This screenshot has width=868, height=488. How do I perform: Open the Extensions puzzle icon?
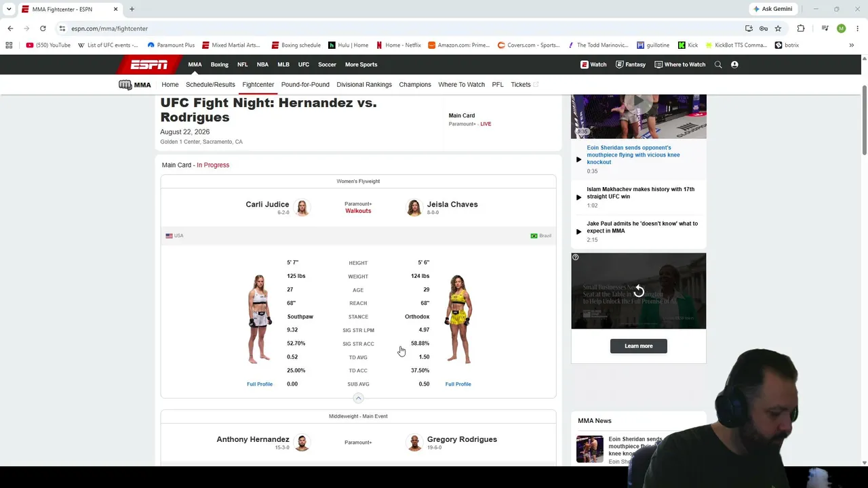[x=801, y=28]
